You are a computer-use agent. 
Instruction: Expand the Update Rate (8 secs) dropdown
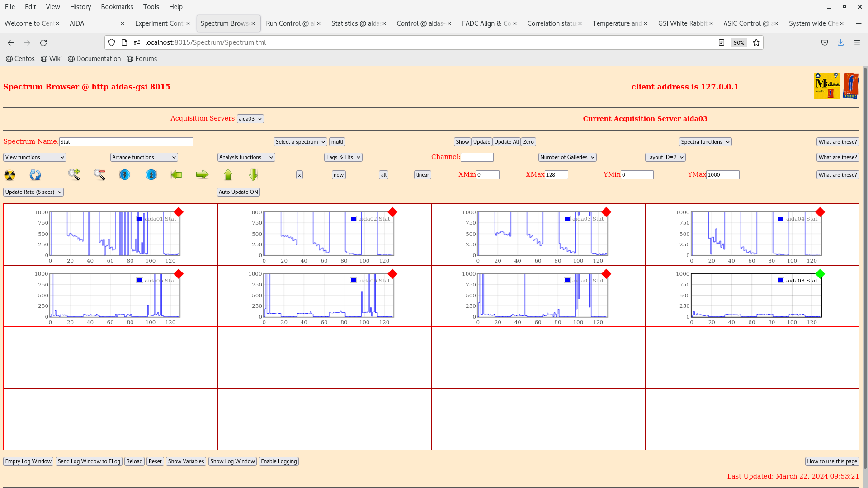pos(33,192)
